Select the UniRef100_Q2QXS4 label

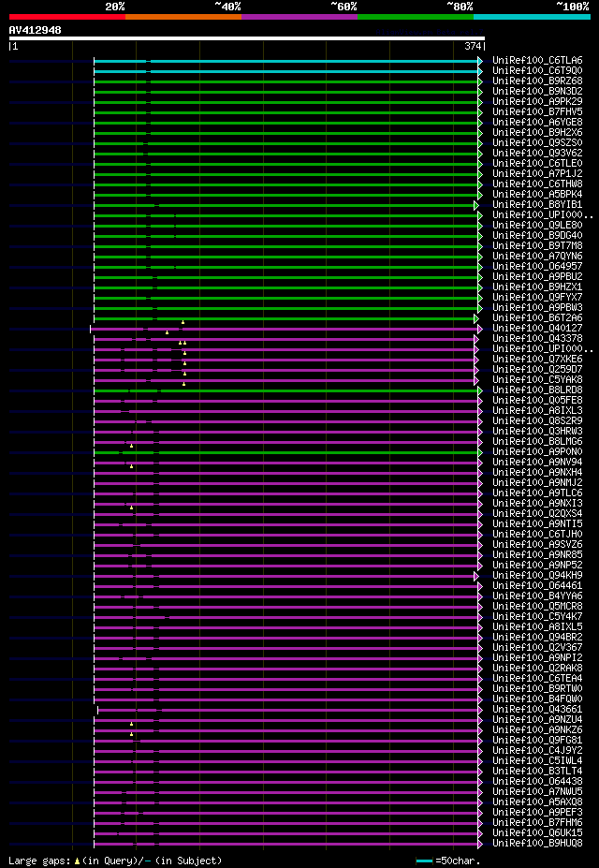[x=537, y=513]
